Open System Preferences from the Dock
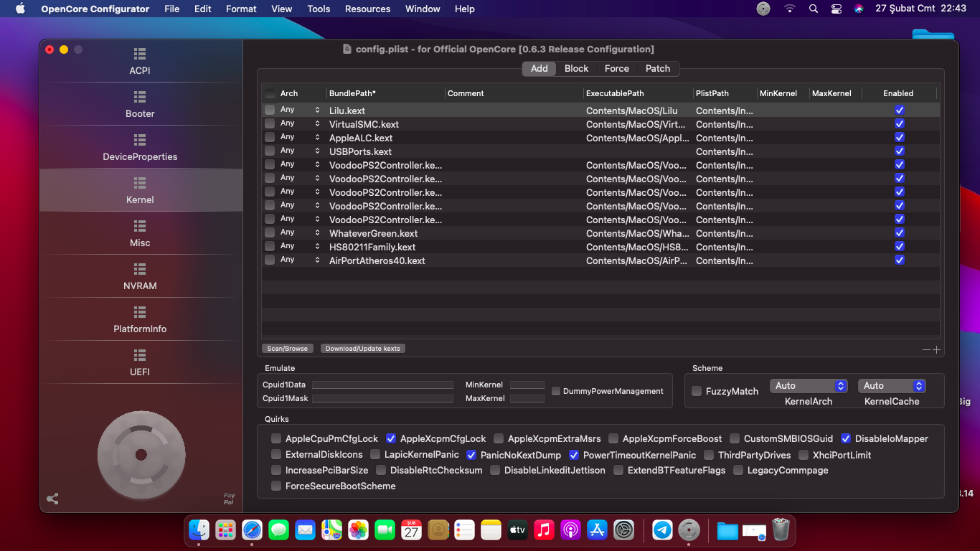Screen dimensions: 980x551 coord(623,530)
